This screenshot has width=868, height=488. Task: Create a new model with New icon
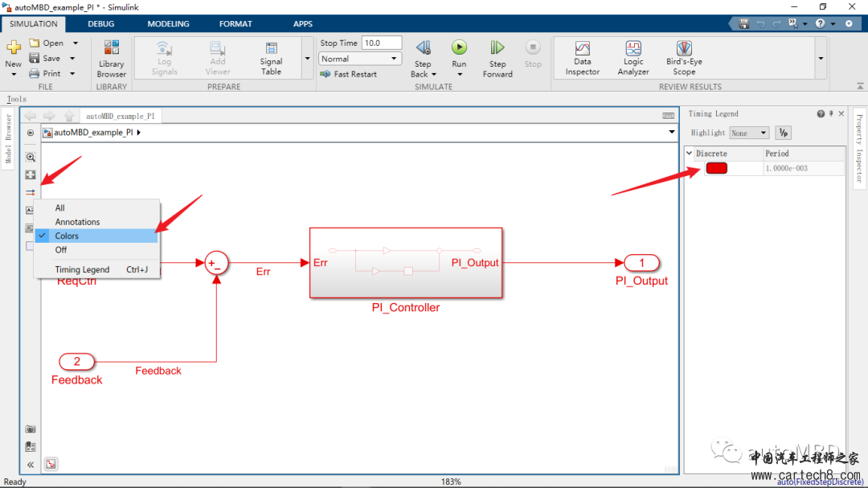(x=14, y=47)
